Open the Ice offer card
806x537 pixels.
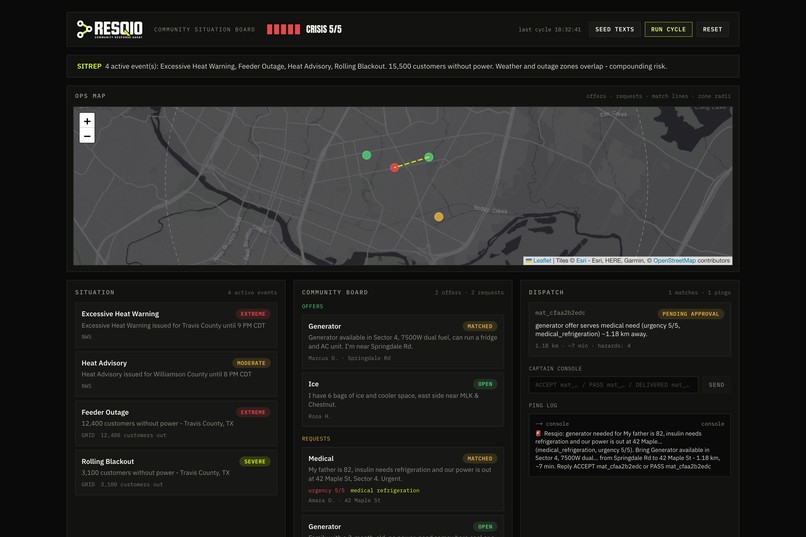[x=402, y=400]
